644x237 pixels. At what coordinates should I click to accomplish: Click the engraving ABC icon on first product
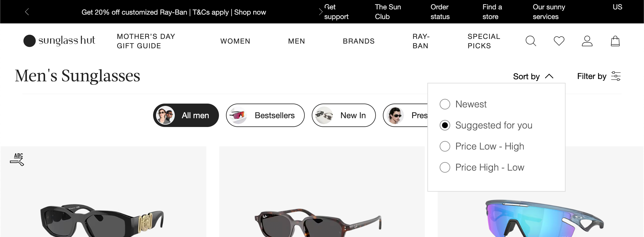point(17,159)
